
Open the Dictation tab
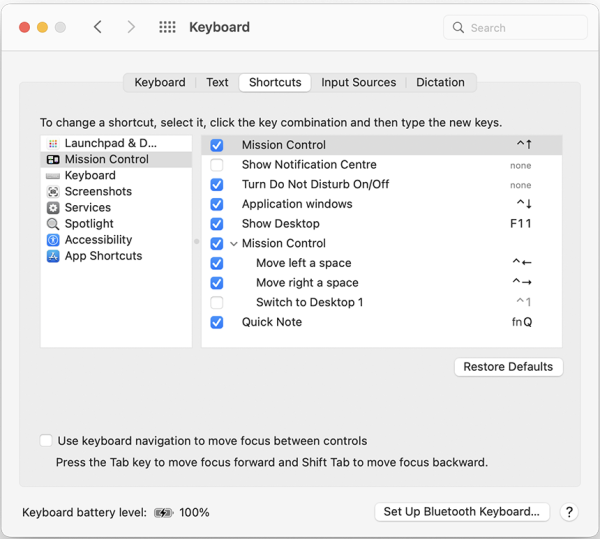pos(440,82)
